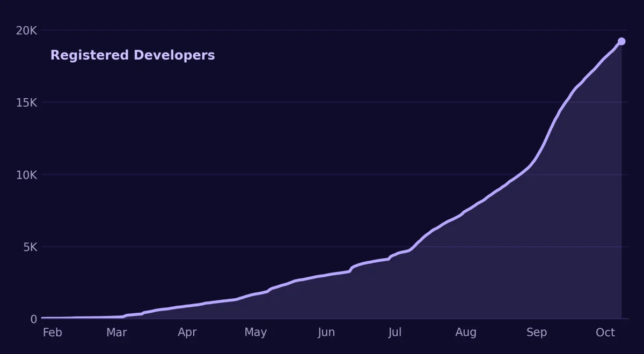
Task: Click the endpoint dot on the line
Action: [621, 41]
